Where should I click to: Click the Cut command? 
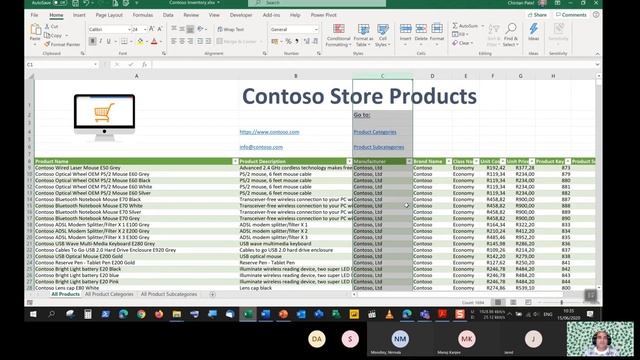click(51, 27)
